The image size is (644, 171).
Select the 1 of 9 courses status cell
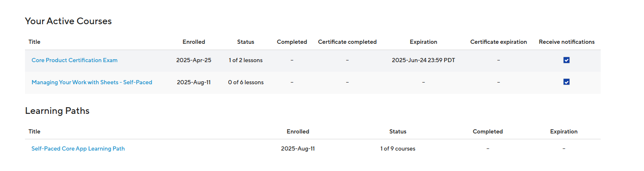tap(398, 148)
